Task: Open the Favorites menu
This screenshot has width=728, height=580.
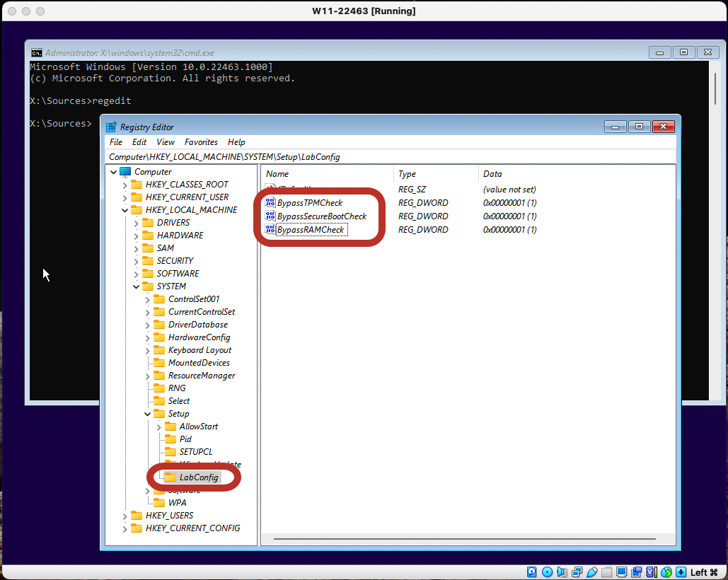Action: click(x=201, y=142)
